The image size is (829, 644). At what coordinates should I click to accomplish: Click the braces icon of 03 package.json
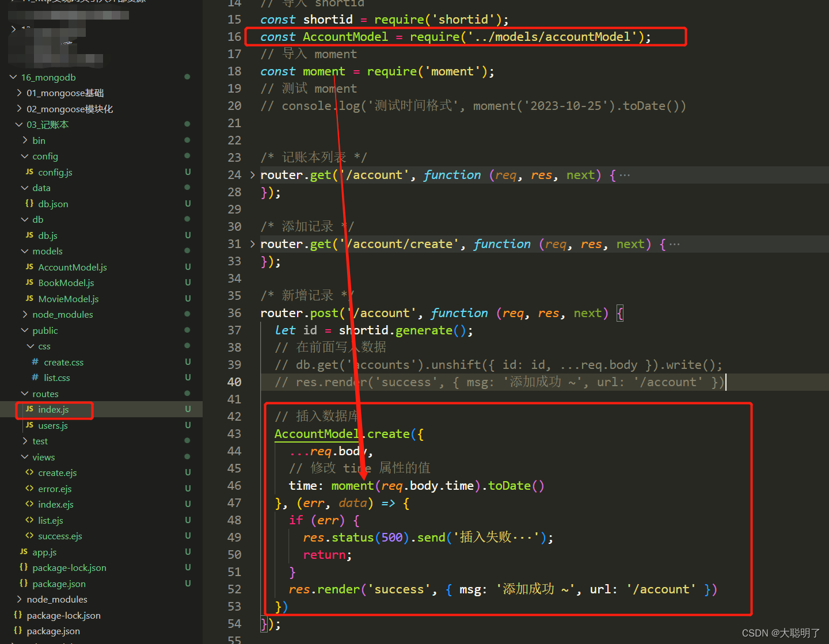[x=24, y=584]
